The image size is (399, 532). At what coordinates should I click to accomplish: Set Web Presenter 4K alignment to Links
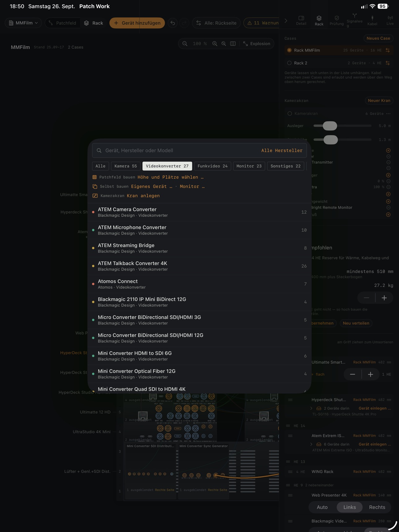(x=350, y=507)
